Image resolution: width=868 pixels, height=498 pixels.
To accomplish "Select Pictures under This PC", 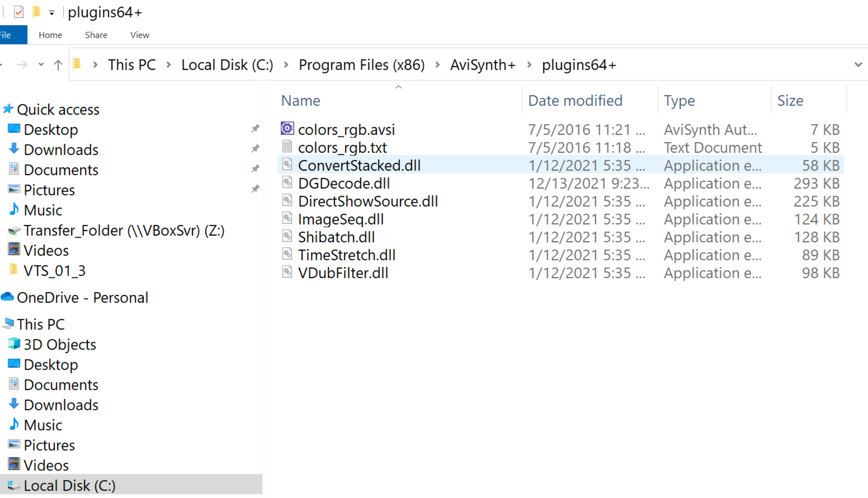I will coord(49,445).
